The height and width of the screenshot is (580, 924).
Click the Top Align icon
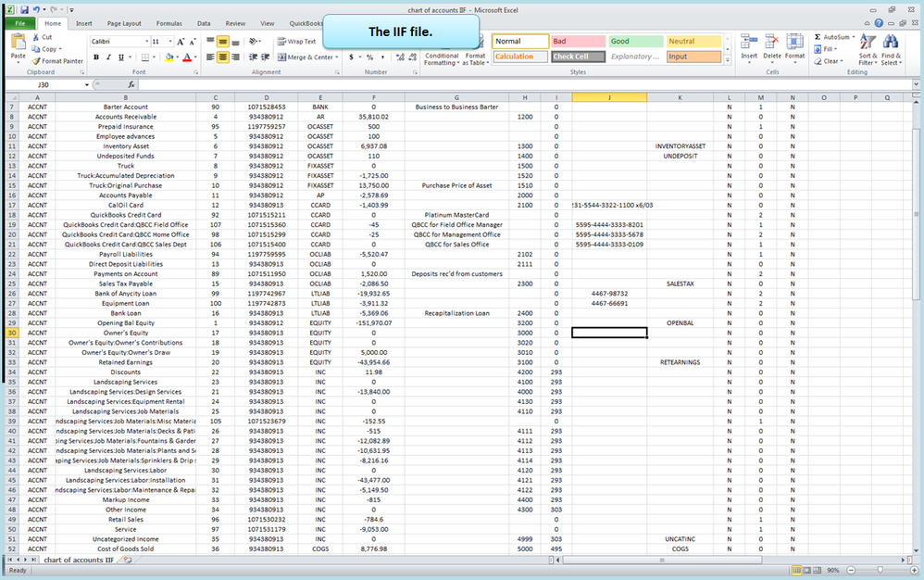pyautogui.click(x=210, y=42)
